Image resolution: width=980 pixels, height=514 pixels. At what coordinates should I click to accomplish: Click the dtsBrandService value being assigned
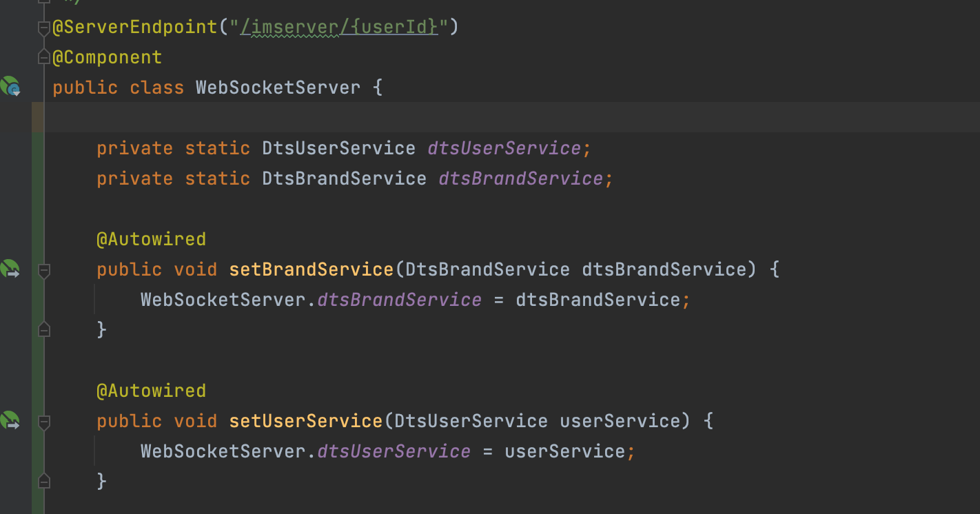tap(598, 300)
